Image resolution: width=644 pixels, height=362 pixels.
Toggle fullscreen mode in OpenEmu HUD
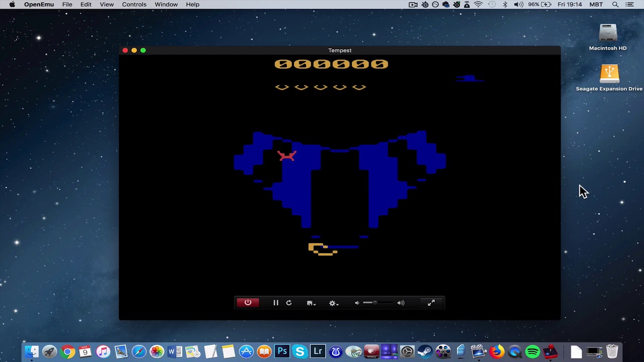[x=431, y=303]
